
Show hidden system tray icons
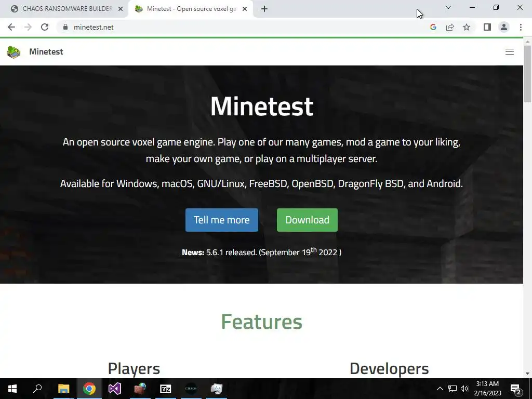(x=440, y=389)
